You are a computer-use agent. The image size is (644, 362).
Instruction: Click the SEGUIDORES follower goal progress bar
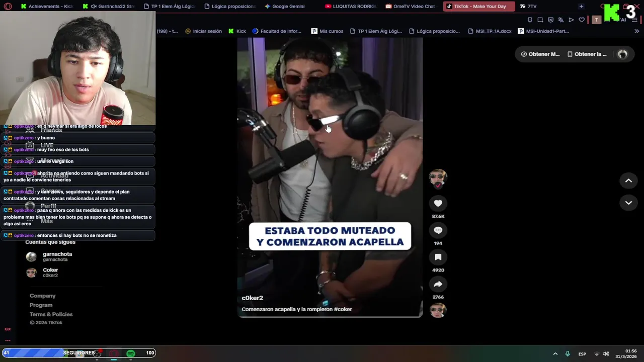coord(79,353)
